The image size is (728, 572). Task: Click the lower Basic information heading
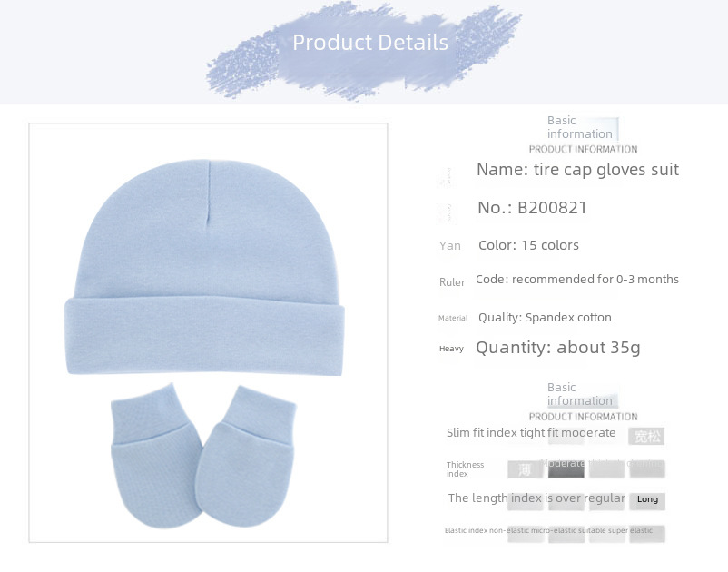(579, 394)
